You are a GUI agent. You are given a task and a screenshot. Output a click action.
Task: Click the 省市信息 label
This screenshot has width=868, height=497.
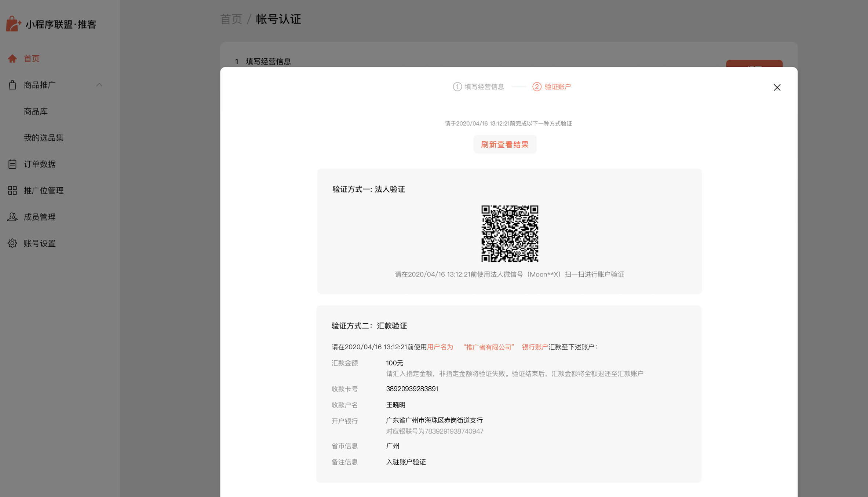pos(344,446)
